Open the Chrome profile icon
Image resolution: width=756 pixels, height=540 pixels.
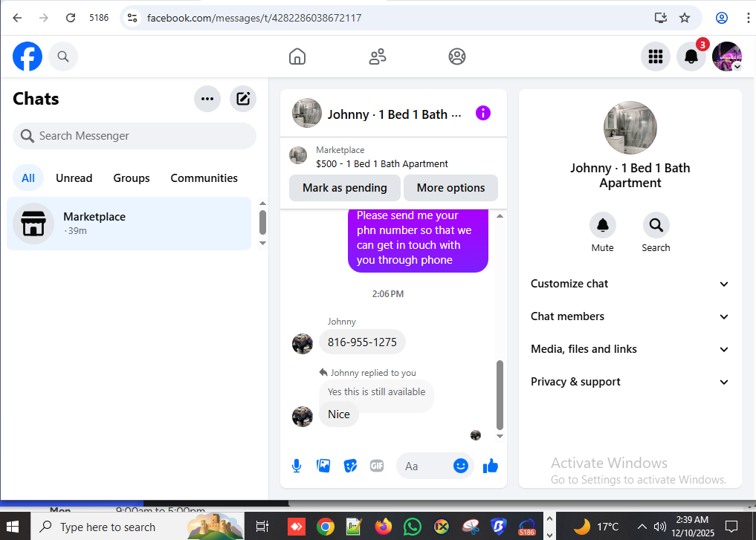(722, 18)
